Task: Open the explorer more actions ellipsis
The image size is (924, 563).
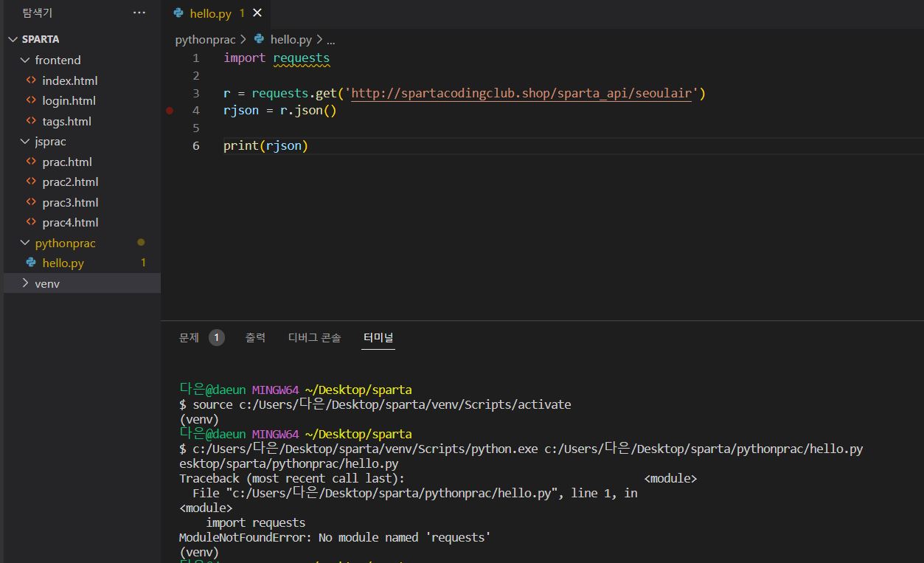Action: 139,13
